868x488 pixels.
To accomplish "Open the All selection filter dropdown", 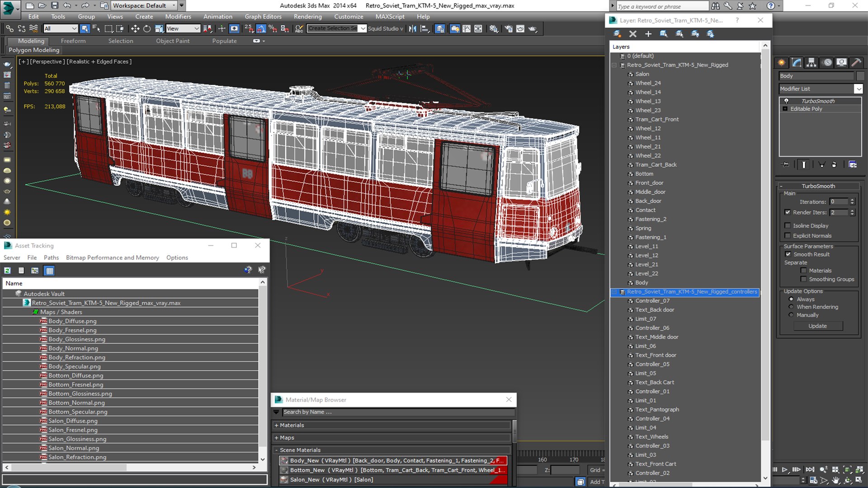I will pos(61,28).
